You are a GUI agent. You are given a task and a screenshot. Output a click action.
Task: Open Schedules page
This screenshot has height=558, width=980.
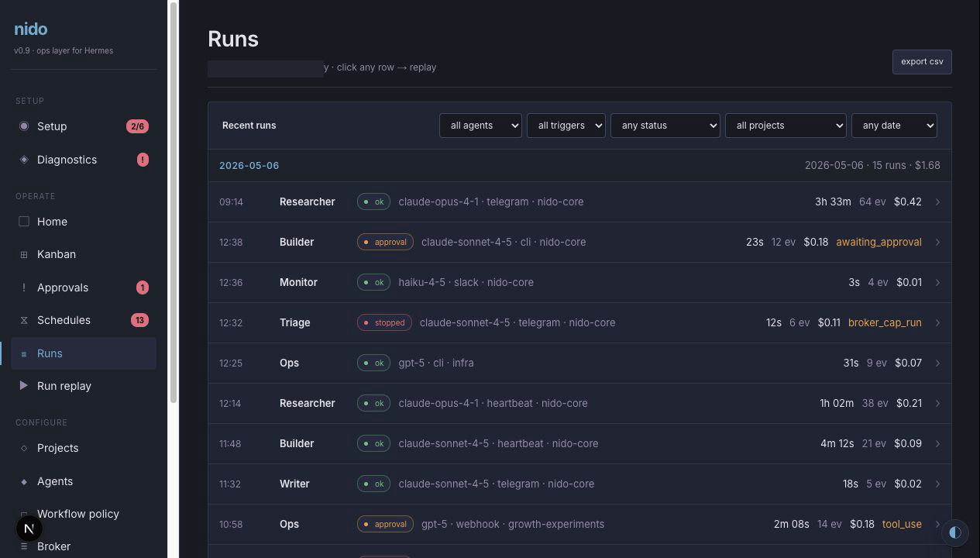(x=84, y=320)
